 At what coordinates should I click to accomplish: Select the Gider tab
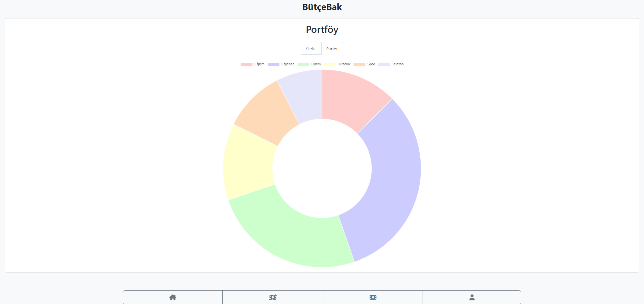(x=332, y=49)
